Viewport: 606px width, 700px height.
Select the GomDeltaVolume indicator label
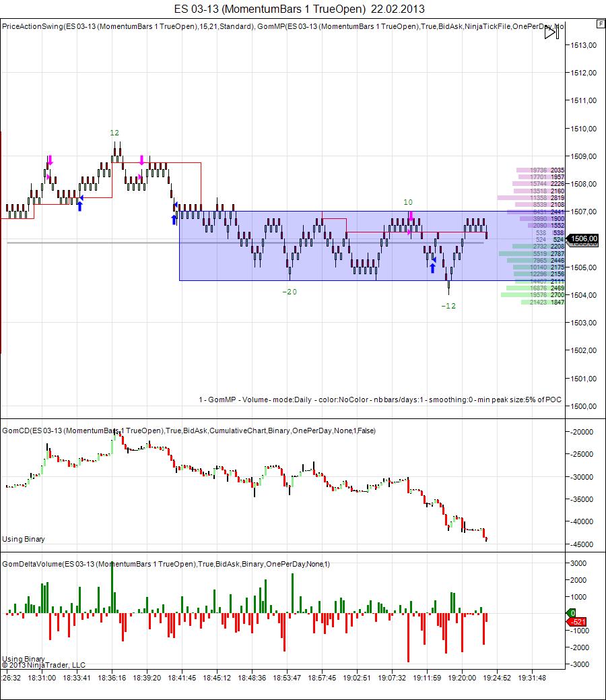point(166,565)
